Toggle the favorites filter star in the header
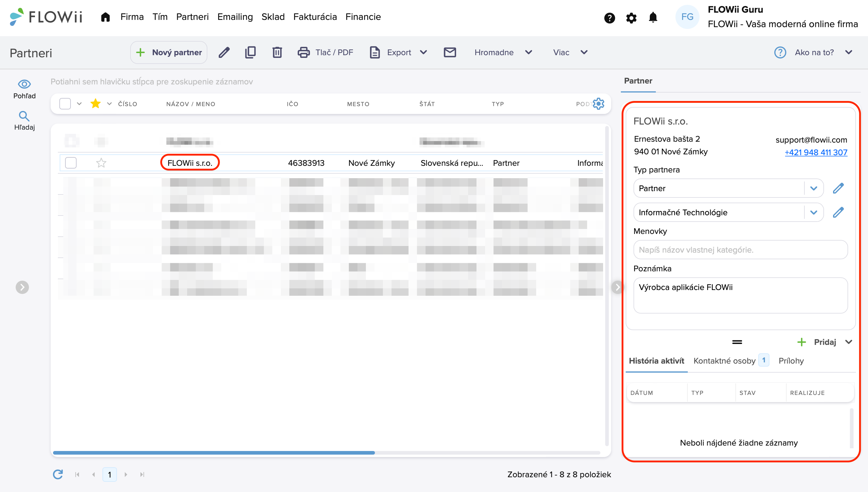Viewport: 868px width, 492px height. (x=96, y=103)
